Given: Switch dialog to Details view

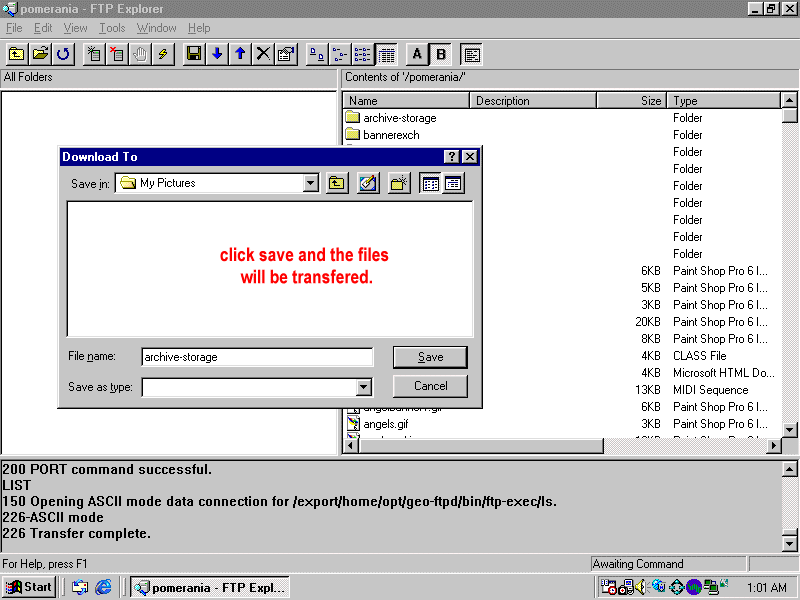Looking at the screenshot, I should (453, 183).
